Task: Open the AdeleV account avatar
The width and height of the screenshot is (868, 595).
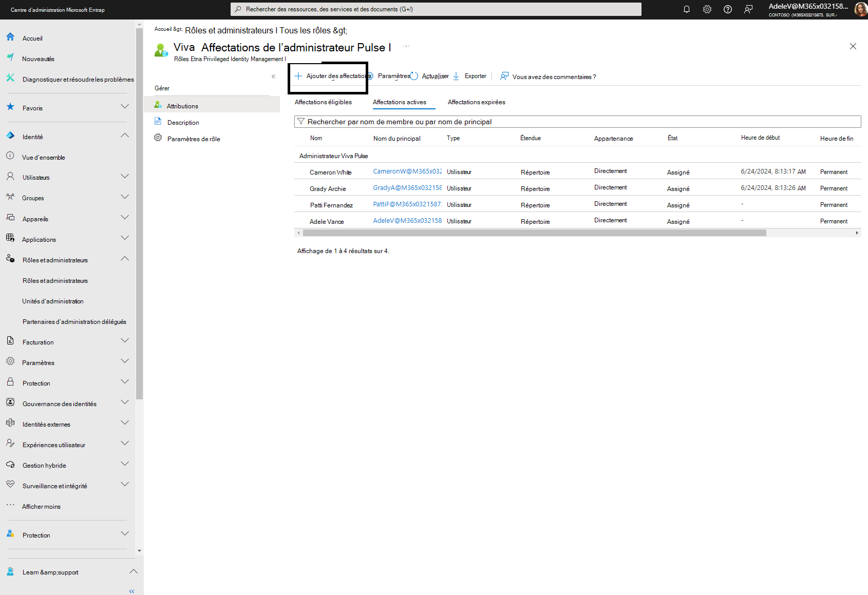Action: [x=860, y=9]
